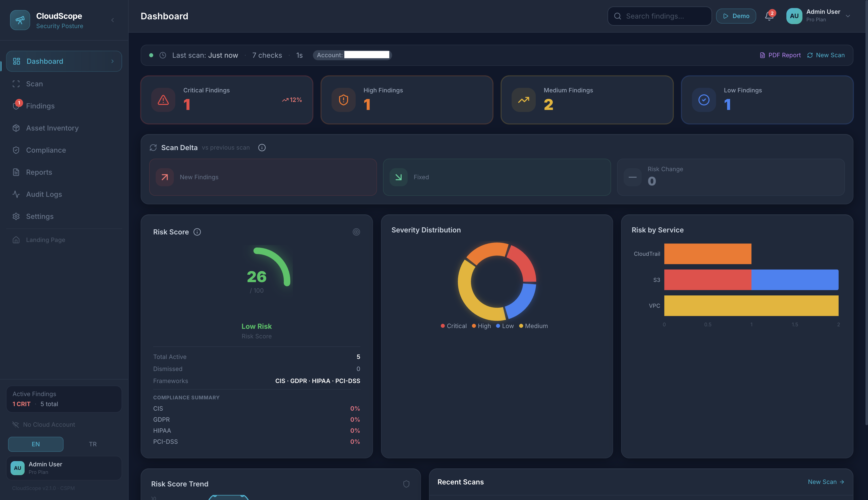Toggle the Low legend entry
Image resolution: width=868 pixels, height=500 pixels.
tap(505, 326)
